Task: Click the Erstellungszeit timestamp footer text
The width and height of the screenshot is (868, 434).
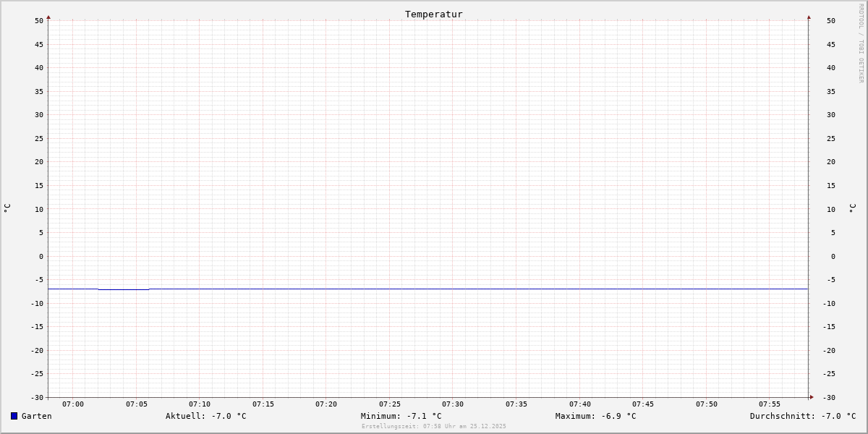Action: click(434, 426)
